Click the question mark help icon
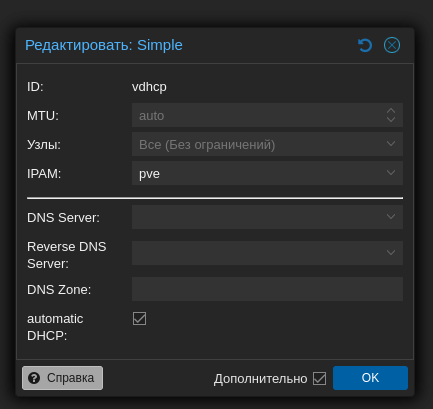 (x=34, y=378)
